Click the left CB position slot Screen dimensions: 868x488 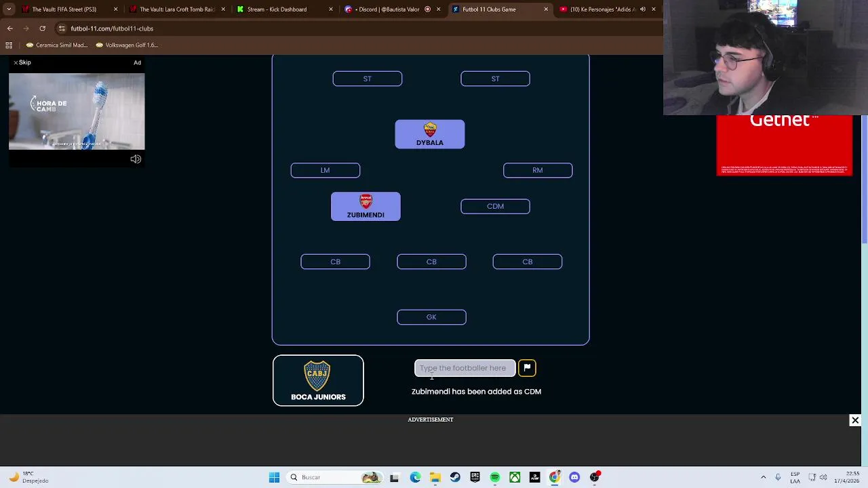pos(335,262)
